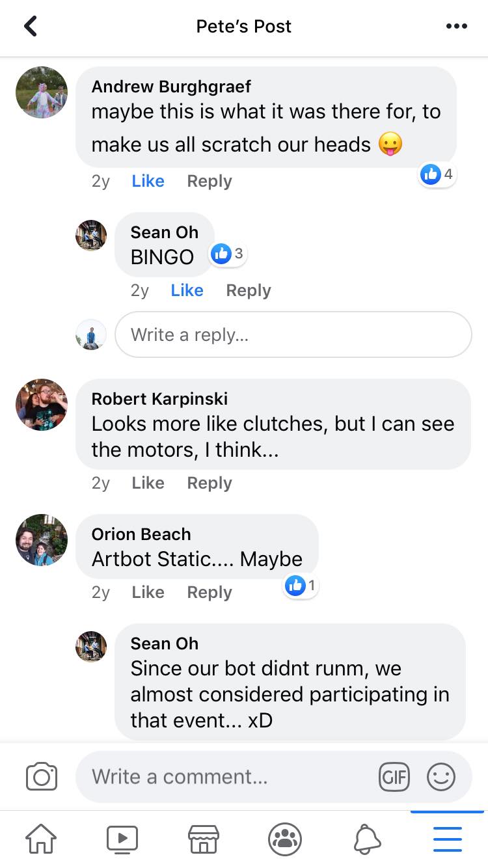This screenshot has height=868, width=488.
Task: Open the GIF picker
Action: pyautogui.click(x=394, y=776)
